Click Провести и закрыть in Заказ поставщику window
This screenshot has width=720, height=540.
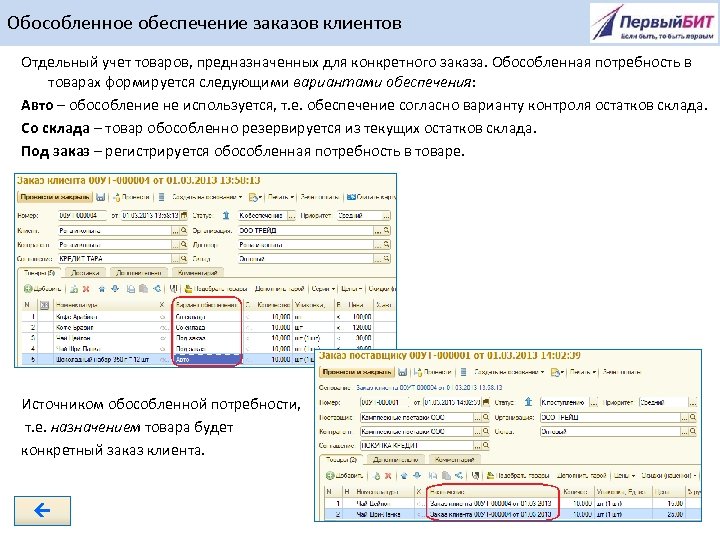(x=357, y=372)
